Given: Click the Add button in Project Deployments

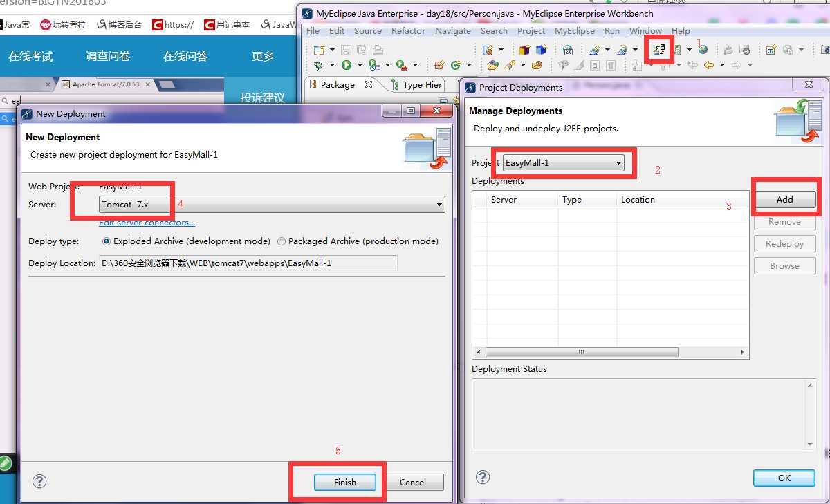Looking at the screenshot, I should coord(784,199).
